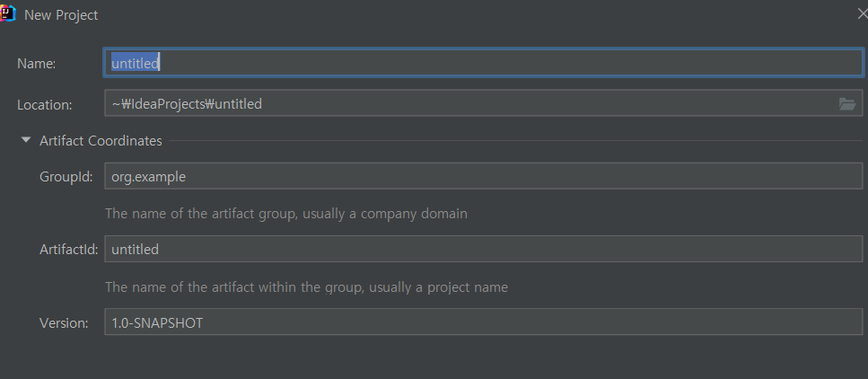Click the Name: label
Screen dimensions: 868x379
37,64
